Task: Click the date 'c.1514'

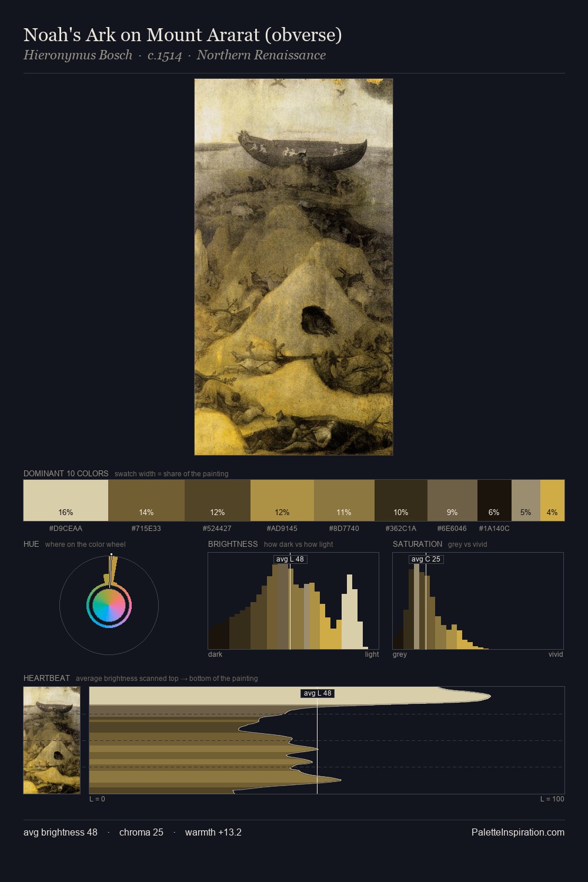Action: click(165, 55)
